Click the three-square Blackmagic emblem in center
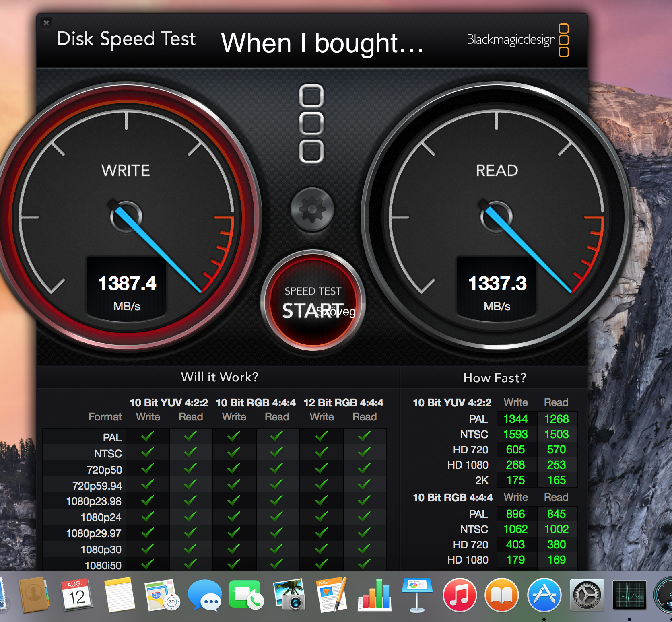 coord(311,124)
